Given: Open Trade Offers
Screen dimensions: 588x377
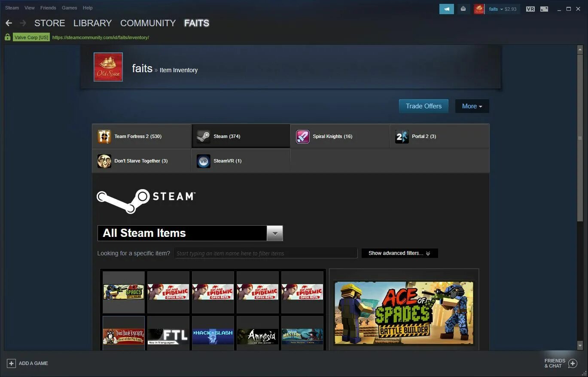Looking at the screenshot, I should point(423,106).
